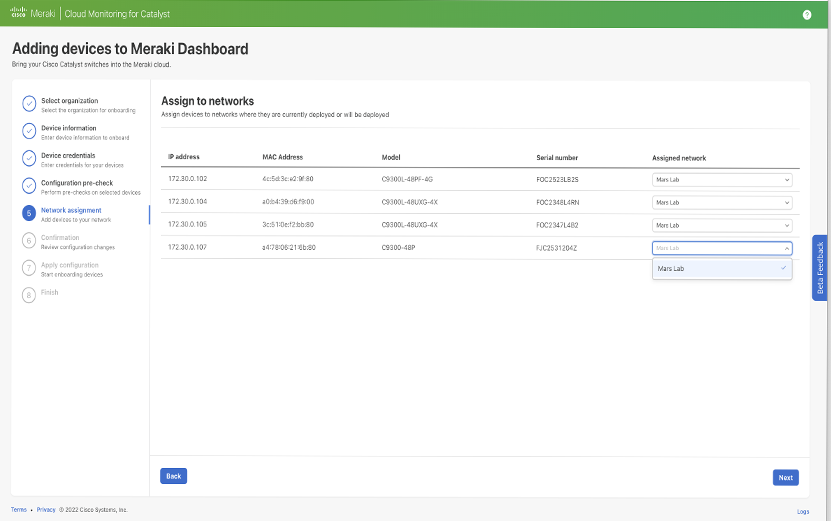Click the Assign to networks heading
The image size is (831, 521).
tap(207, 101)
